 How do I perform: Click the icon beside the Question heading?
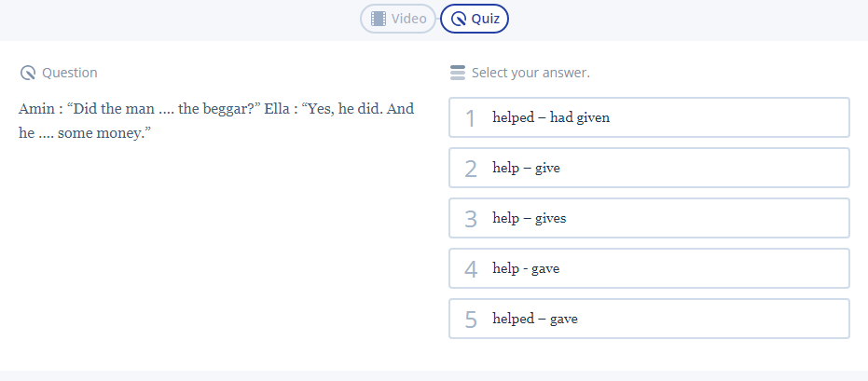[27, 73]
